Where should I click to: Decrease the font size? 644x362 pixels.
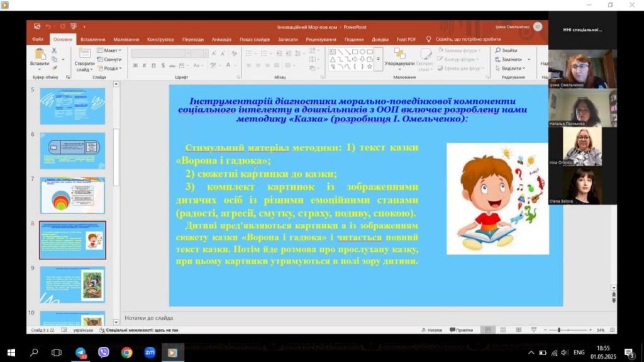point(223,54)
